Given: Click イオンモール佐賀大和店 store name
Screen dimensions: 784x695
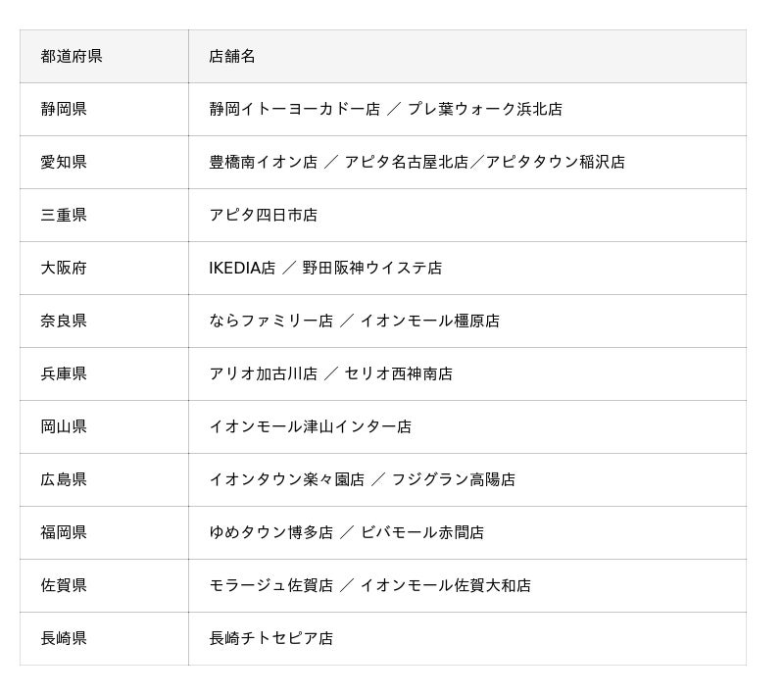Looking at the screenshot, I should point(446,586).
